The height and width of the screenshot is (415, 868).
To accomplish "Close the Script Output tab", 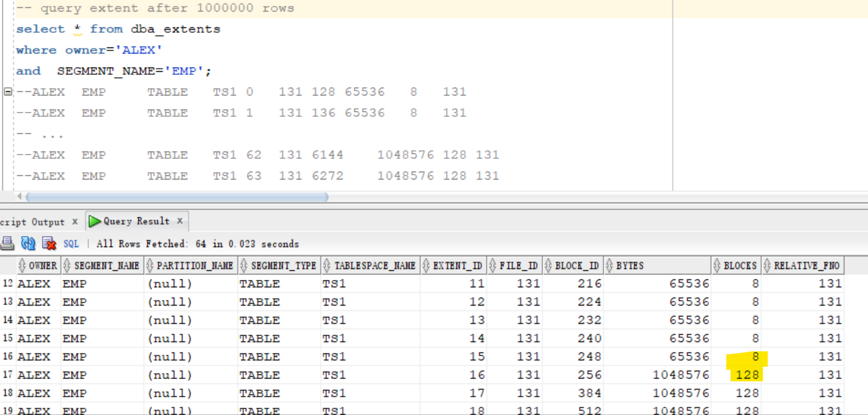I will coord(75,221).
